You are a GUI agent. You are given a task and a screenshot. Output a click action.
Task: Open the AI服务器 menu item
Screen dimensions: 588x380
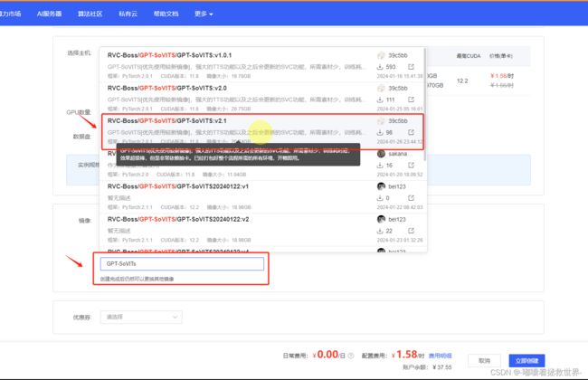pyautogui.click(x=52, y=15)
